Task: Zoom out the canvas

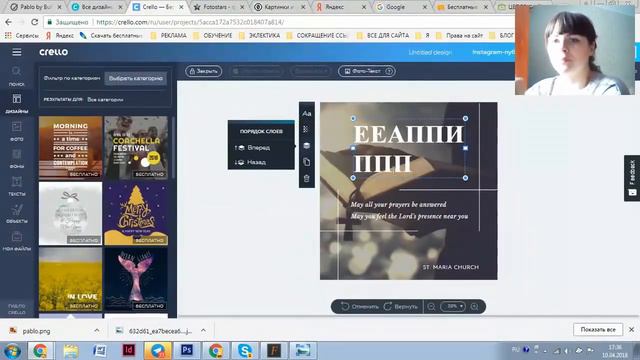Action: (431, 307)
